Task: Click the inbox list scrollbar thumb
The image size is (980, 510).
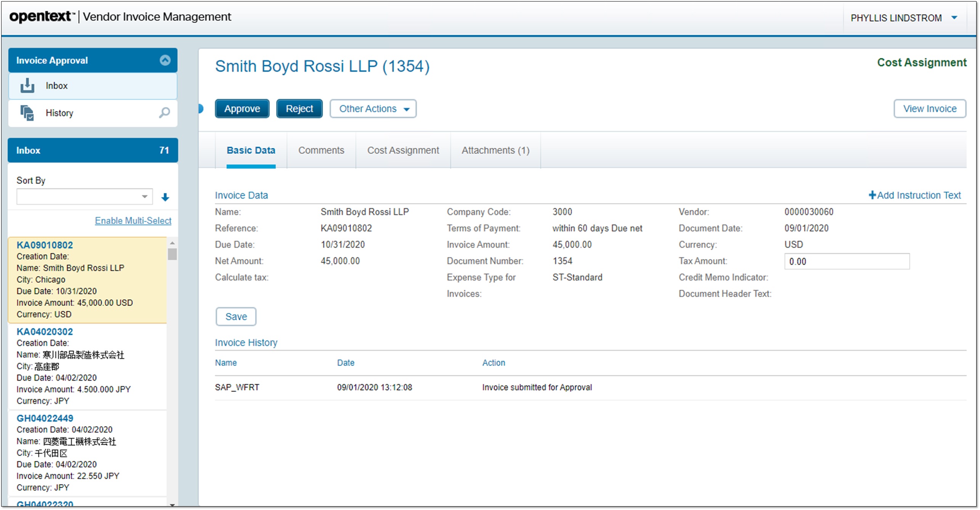Action: tap(172, 254)
